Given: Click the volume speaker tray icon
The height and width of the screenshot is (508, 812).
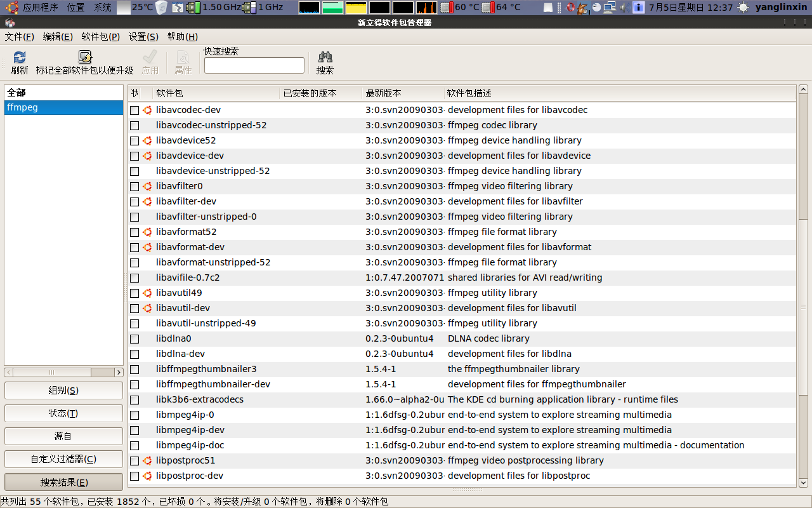Looking at the screenshot, I should 624,8.
